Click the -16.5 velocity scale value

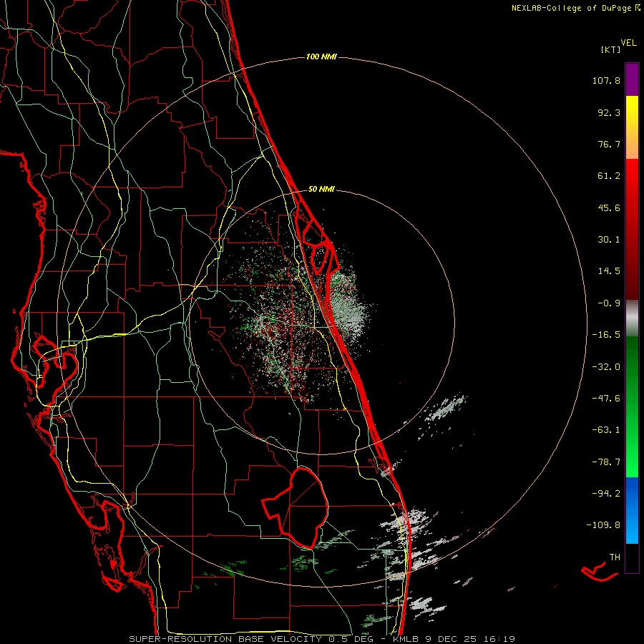point(606,335)
